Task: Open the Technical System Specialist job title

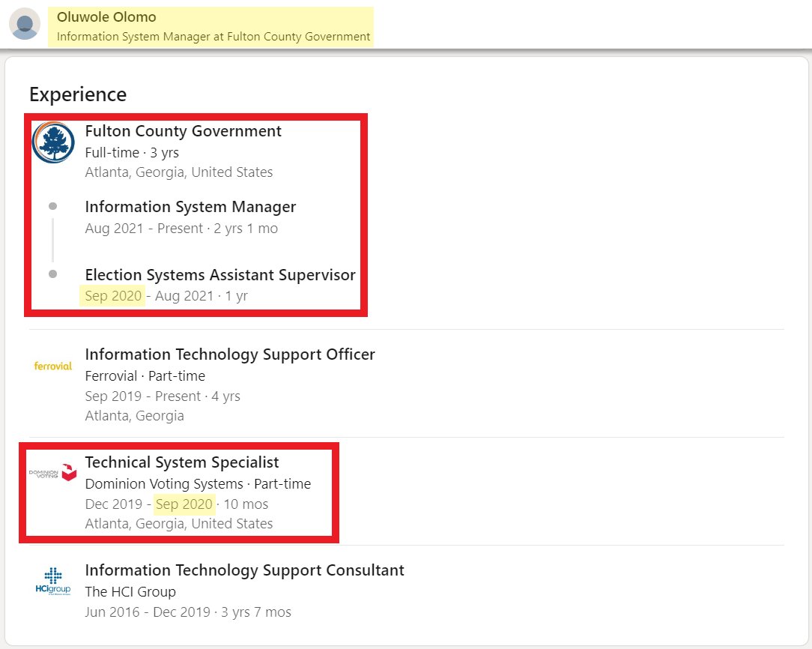Action: click(181, 462)
